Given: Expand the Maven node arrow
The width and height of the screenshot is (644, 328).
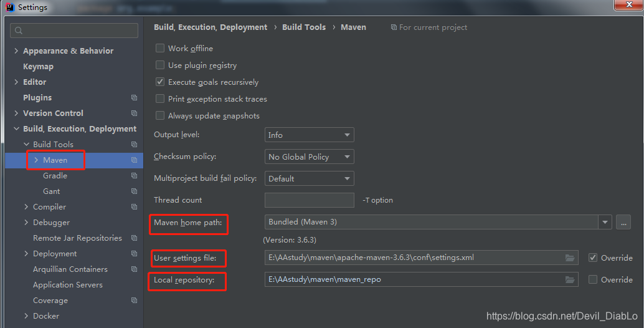Looking at the screenshot, I should pyautogui.click(x=36, y=160).
